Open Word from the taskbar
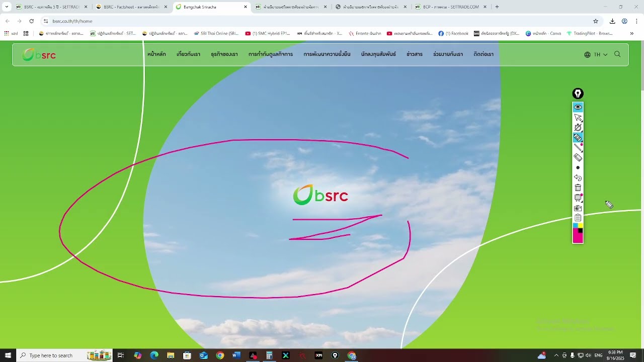 pos(236,355)
